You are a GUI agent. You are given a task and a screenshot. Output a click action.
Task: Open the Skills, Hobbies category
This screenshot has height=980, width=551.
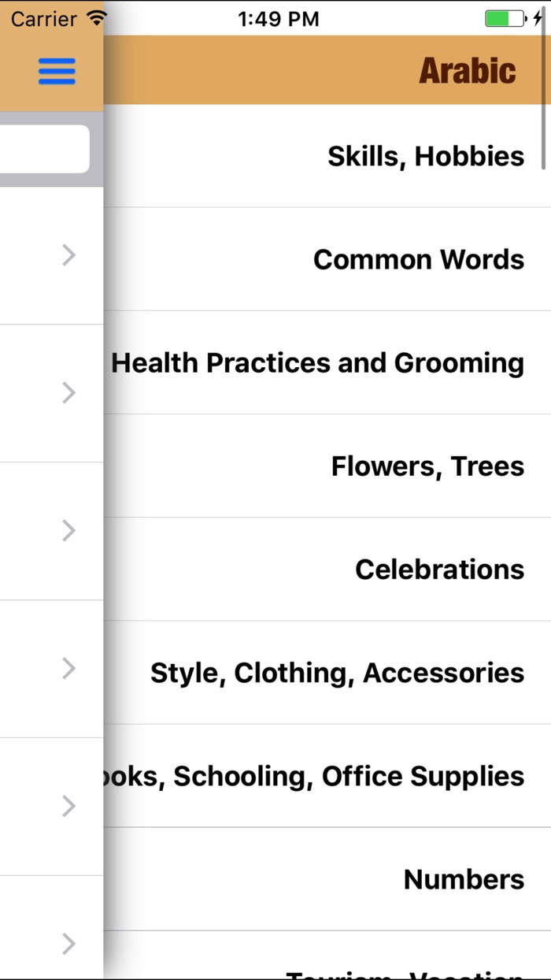pos(425,156)
